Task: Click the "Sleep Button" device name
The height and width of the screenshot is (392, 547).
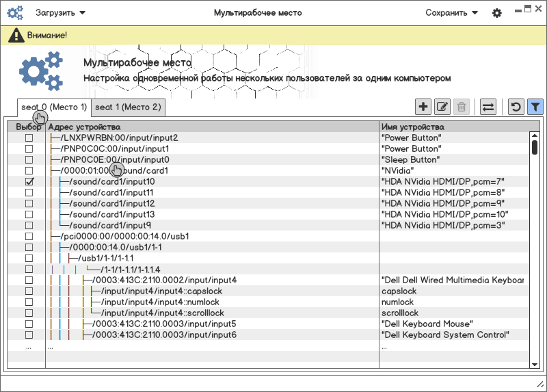Action: pos(411,160)
